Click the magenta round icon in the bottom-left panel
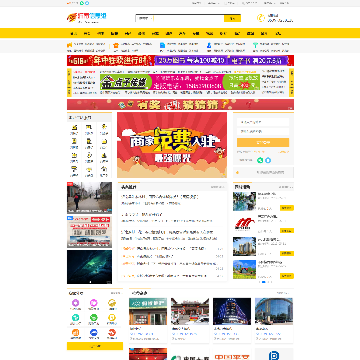Screen dimensions: 360x360 (x=94, y=303)
